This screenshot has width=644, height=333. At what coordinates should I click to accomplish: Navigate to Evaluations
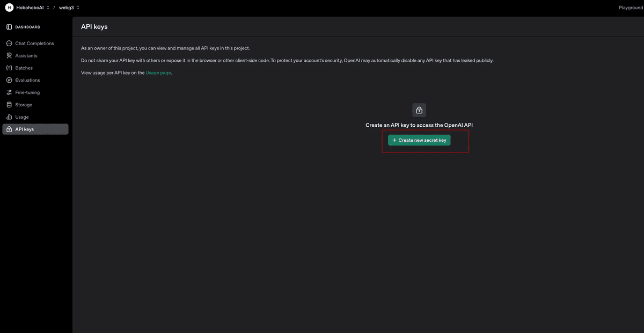point(35,80)
